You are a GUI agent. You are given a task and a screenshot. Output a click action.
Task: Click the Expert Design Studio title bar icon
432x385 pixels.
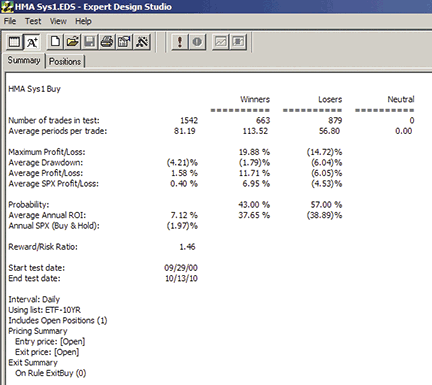point(7,6)
